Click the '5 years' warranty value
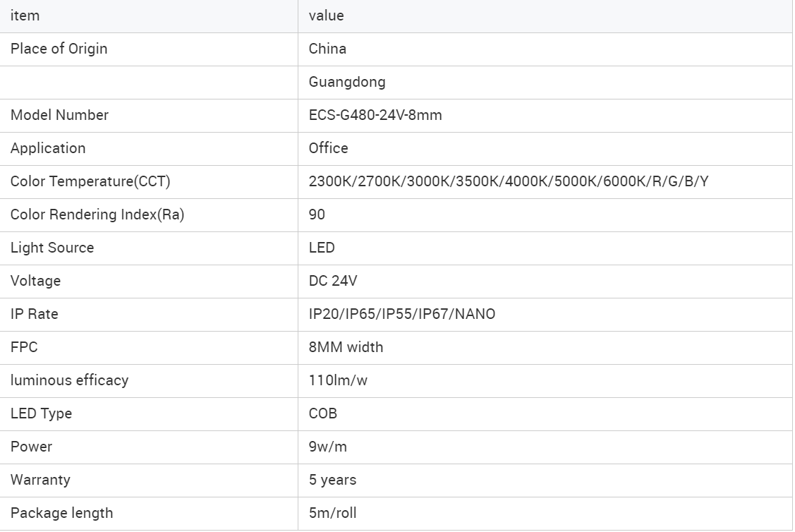The image size is (795, 532). (333, 480)
